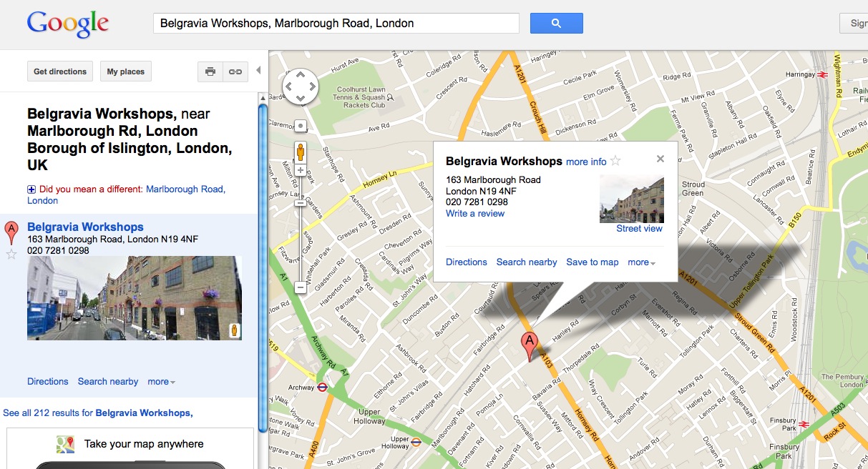Click the red A marker in sidebar result
Image resolution: width=868 pixels, height=469 pixels.
pos(11,233)
